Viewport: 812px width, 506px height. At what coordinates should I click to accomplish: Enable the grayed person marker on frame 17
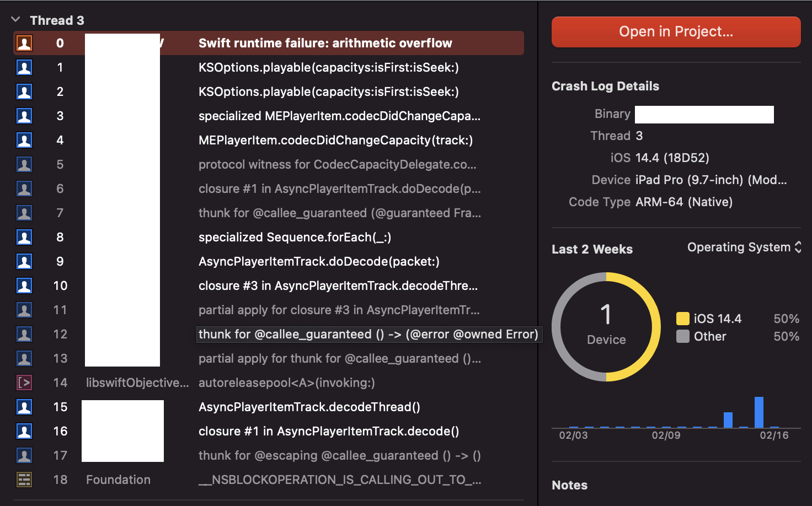pyautogui.click(x=24, y=455)
